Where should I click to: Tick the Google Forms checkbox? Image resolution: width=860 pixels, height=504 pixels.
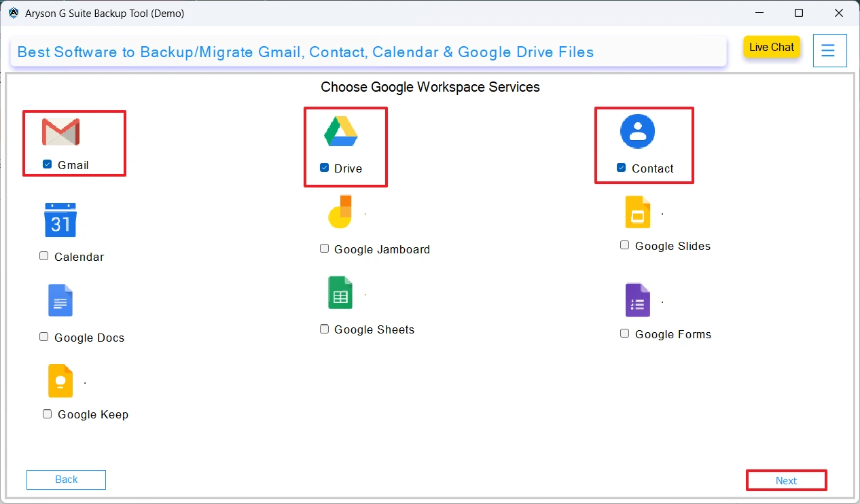click(624, 334)
